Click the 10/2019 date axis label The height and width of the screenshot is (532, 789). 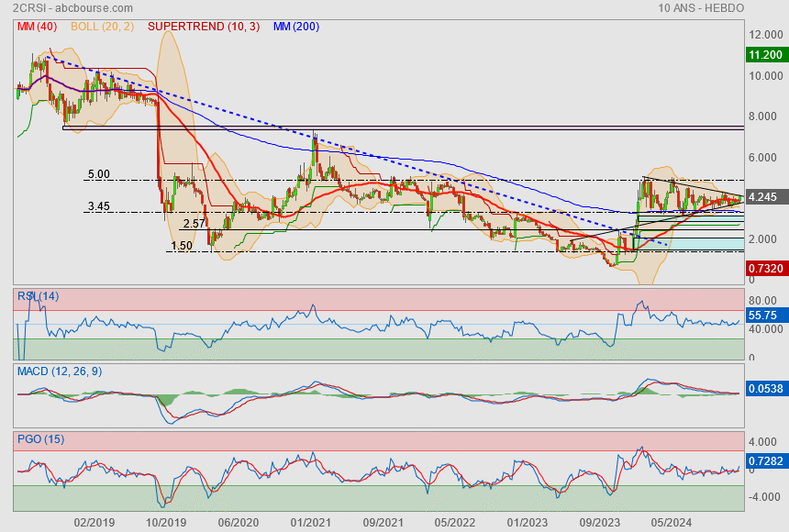pos(166,523)
